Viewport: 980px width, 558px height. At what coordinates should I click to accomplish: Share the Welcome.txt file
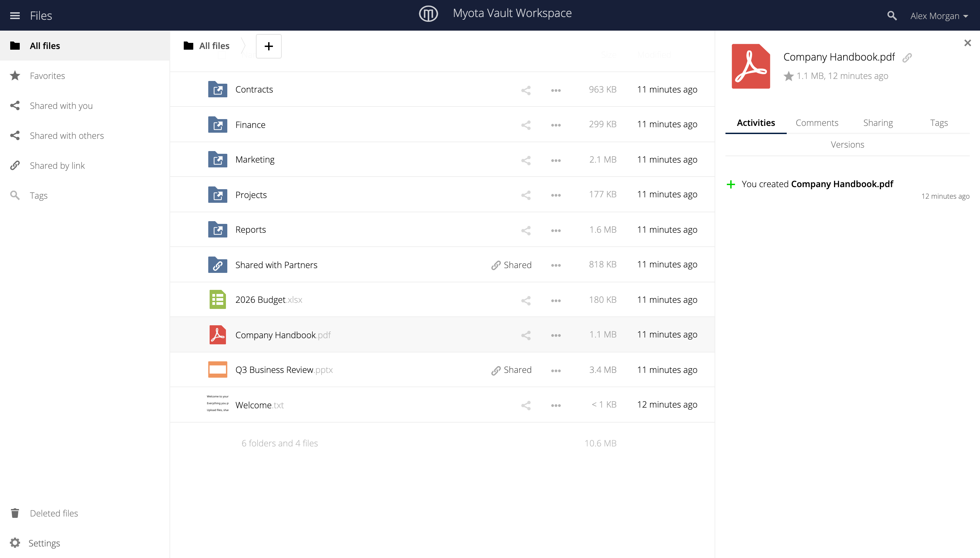(x=526, y=406)
